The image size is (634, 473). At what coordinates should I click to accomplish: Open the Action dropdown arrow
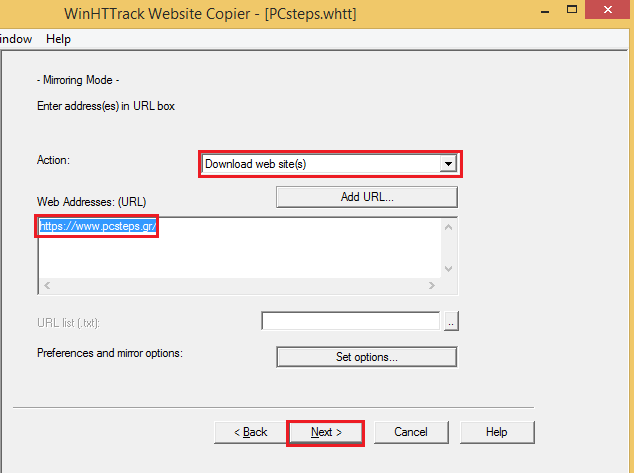point(448,164)
